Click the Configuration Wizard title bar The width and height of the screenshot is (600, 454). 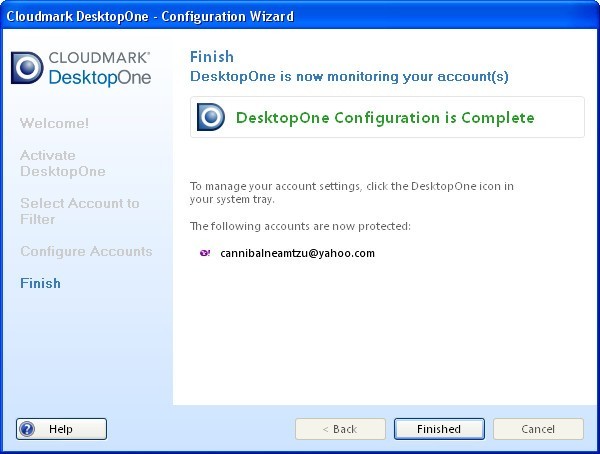300,16
